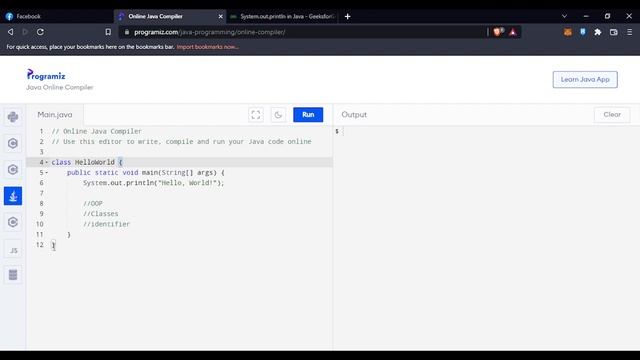
Task: Click the //OOP comment line
Action: [x=93, y=204]
